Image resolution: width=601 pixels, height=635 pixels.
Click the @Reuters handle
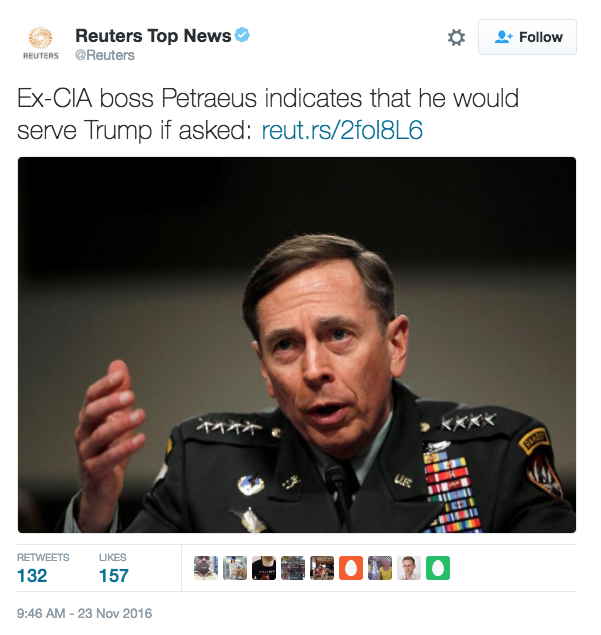click(104, 55)
